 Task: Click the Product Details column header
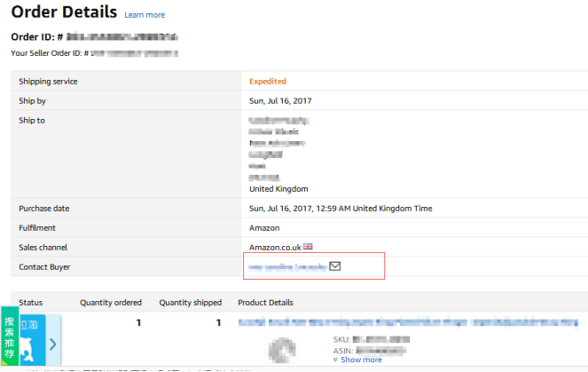(265, 303)
